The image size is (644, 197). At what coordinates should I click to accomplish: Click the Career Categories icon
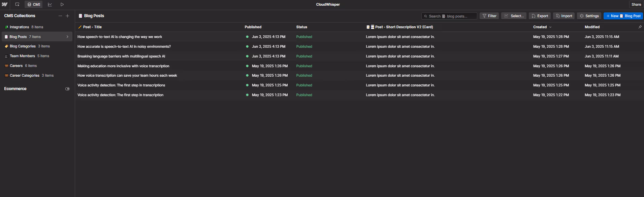pyautogui.click(x=6, y=76)
